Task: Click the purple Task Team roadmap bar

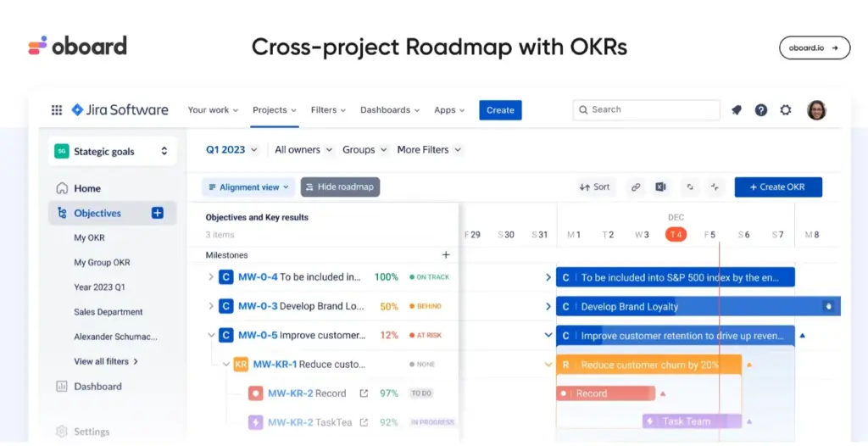Action: tap(692, 421)
